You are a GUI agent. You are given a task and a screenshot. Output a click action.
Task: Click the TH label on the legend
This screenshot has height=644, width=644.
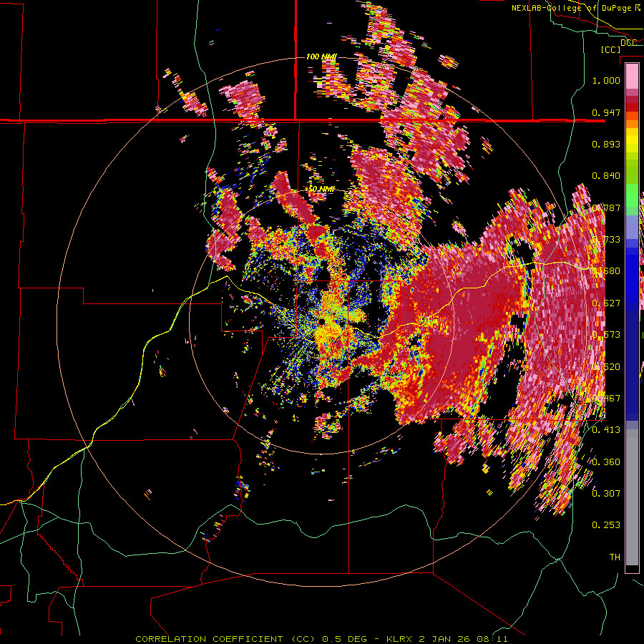point(615,557)
